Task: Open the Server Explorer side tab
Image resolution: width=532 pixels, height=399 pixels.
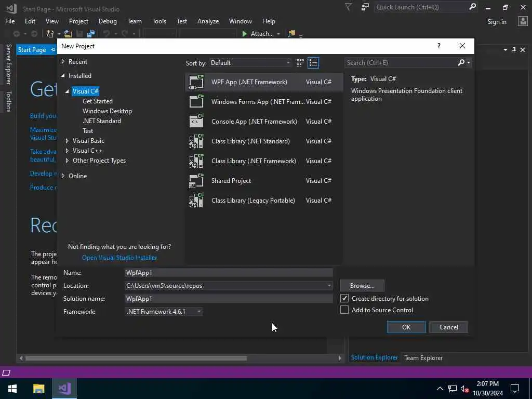Action: pyautogui.click(x=8, y=64)
